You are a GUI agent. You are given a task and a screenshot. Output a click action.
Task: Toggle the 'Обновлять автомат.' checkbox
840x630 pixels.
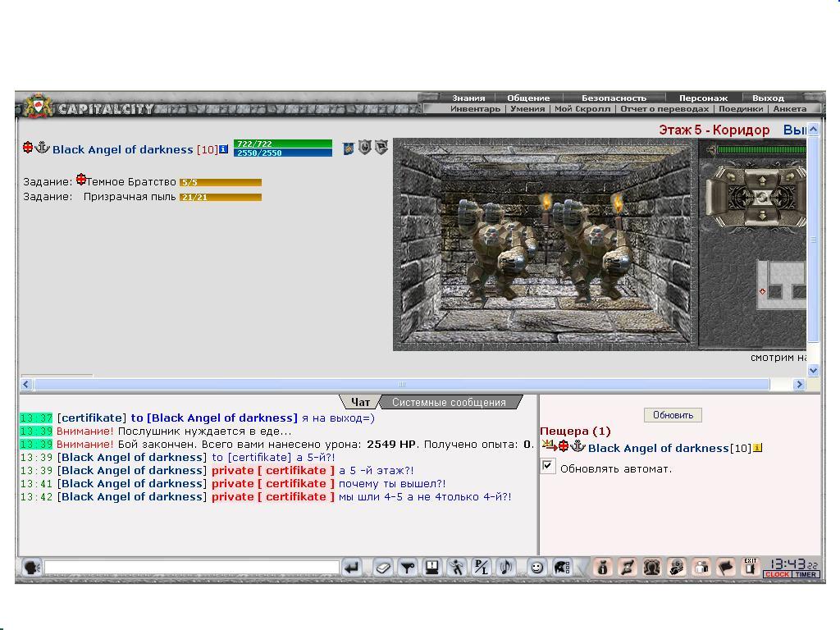point(547,466)
